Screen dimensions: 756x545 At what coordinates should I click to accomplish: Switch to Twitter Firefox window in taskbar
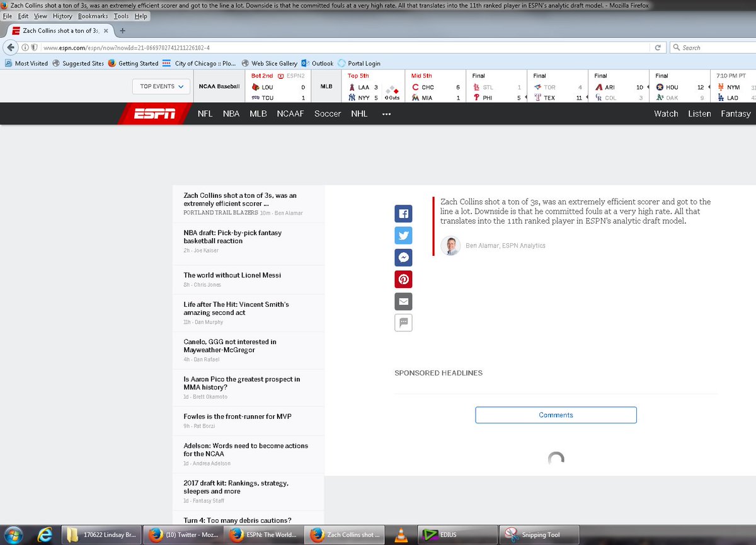[x=183, y=535]
